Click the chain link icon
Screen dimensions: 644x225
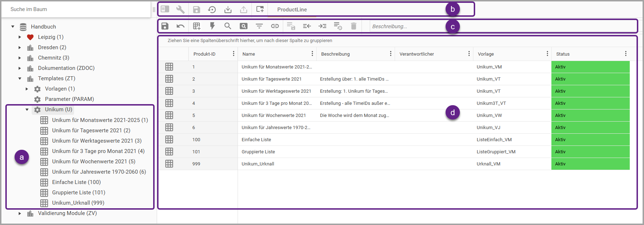click(x=275, y=26)
